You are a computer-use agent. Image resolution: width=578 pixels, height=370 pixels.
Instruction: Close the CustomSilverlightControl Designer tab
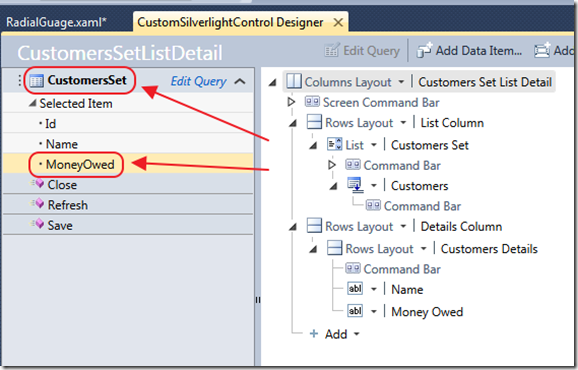338,23
